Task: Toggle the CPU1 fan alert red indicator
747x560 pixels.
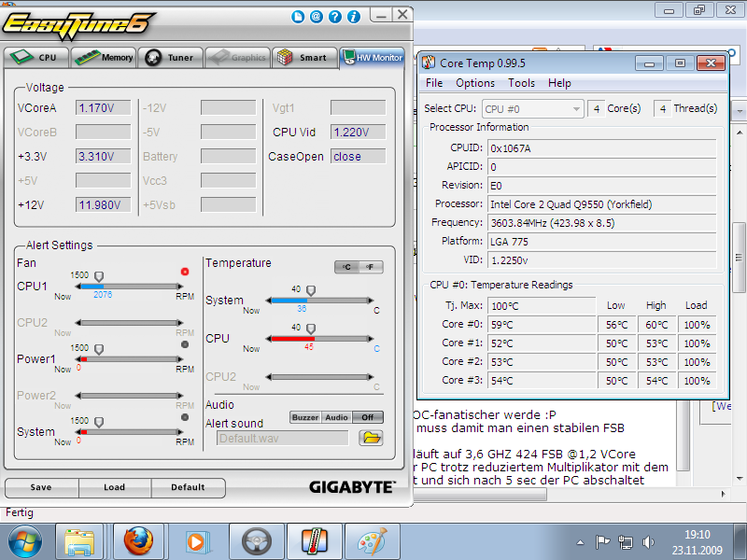Action: tap(185, 272)
